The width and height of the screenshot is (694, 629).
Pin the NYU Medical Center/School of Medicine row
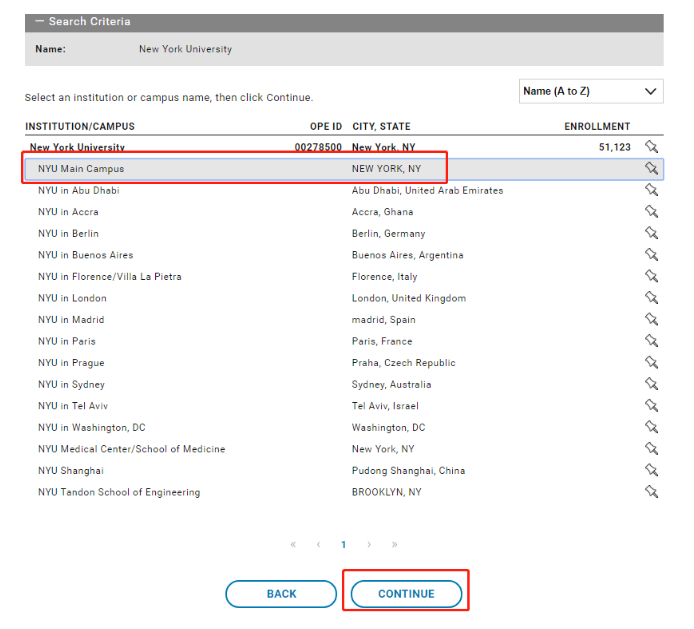(x=651, y=449)
